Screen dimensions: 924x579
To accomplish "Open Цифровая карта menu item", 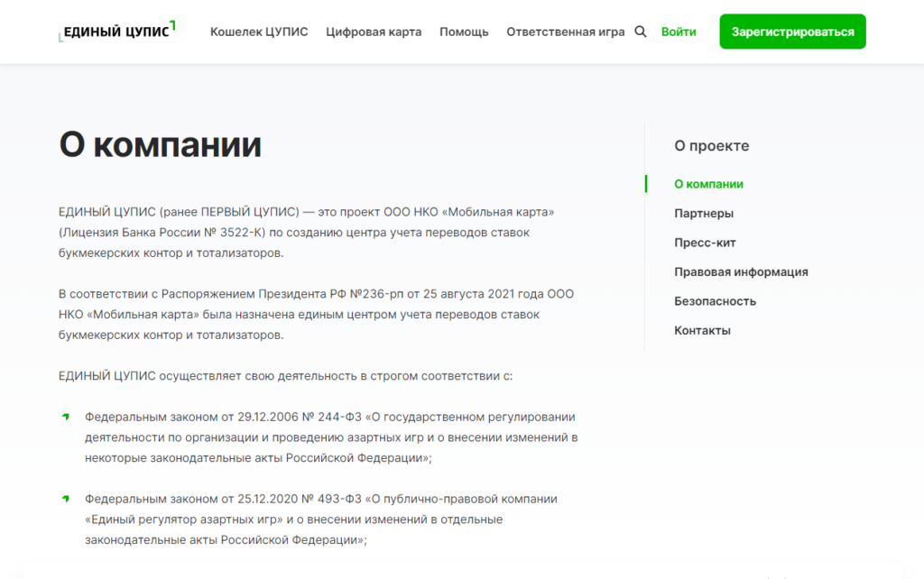I will coord(374,32).
